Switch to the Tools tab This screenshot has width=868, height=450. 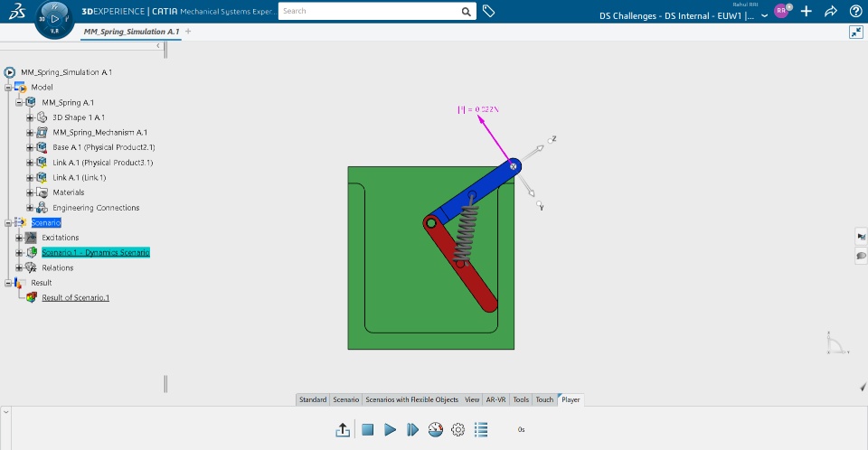[521, 399]
